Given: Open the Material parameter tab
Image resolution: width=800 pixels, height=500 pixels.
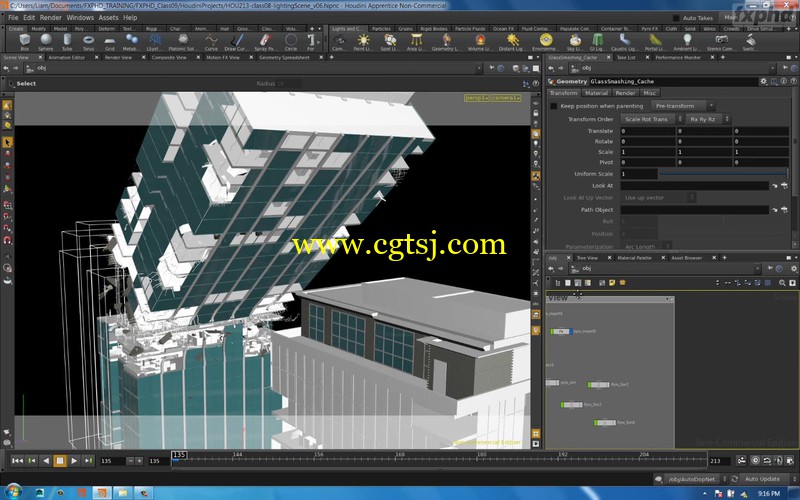Looking at the screenshot, I should tap(596, 93).
